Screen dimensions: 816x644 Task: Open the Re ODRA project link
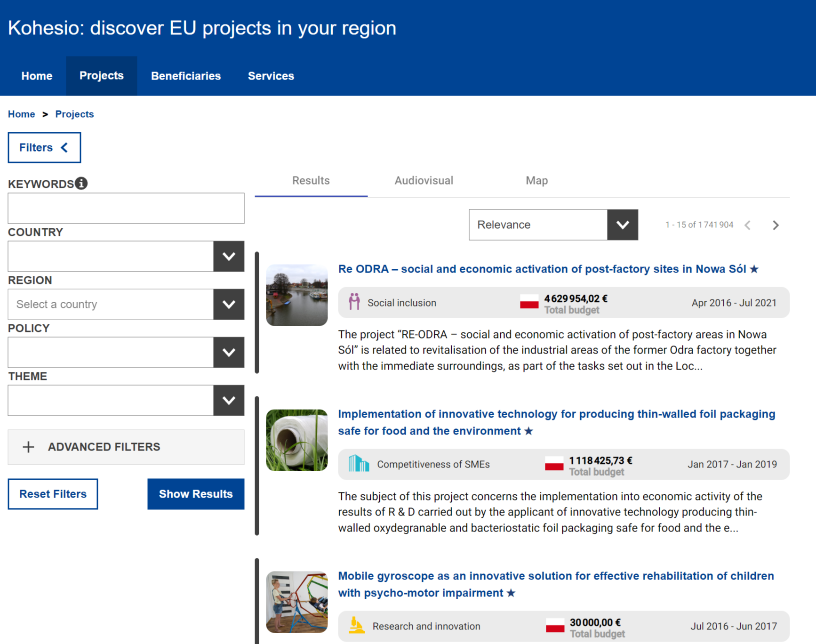(542, 269)
